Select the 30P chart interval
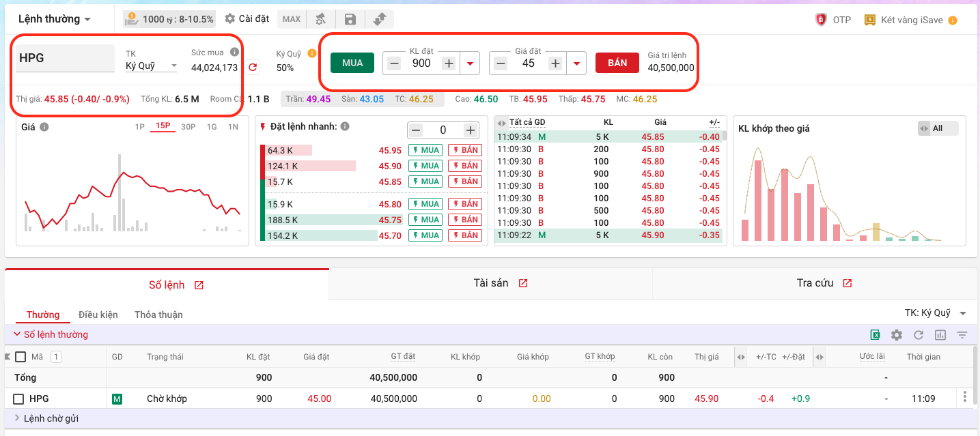980x436 pixels. pyautogui.click(x=188, y=126)
